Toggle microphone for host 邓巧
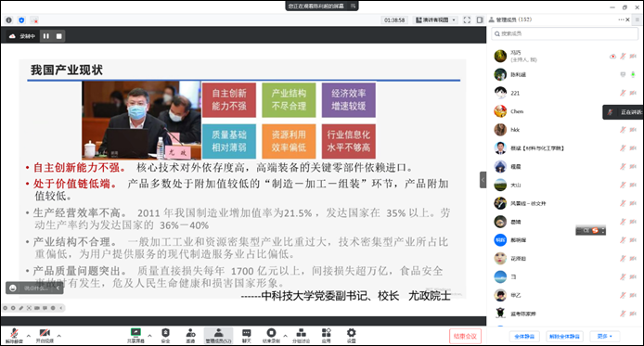 point(623,57)
